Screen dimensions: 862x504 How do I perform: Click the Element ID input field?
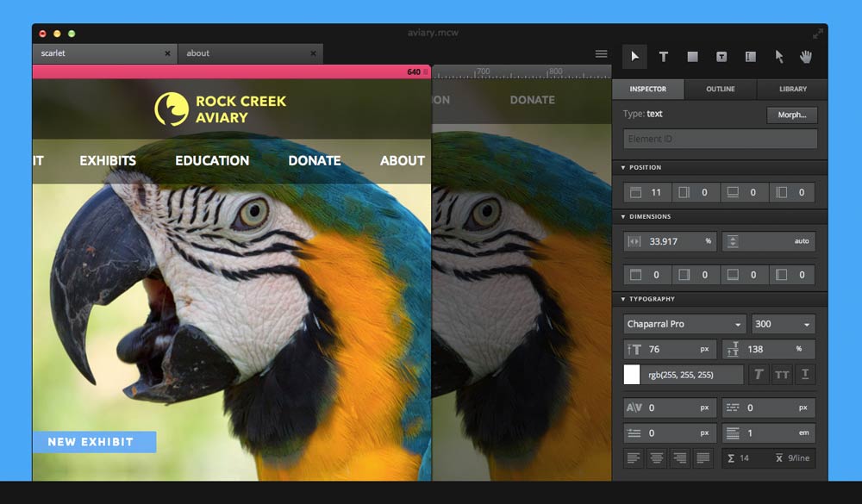point(720,139)
